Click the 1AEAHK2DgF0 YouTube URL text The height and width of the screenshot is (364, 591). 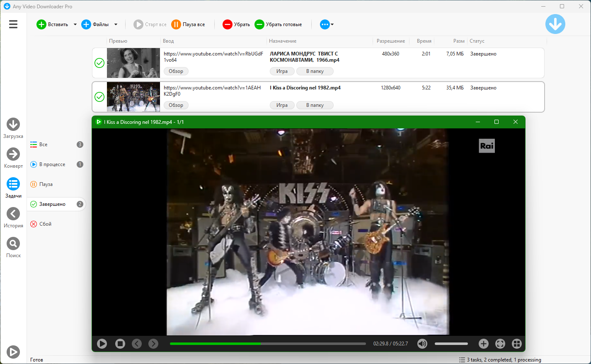point(212,91)
